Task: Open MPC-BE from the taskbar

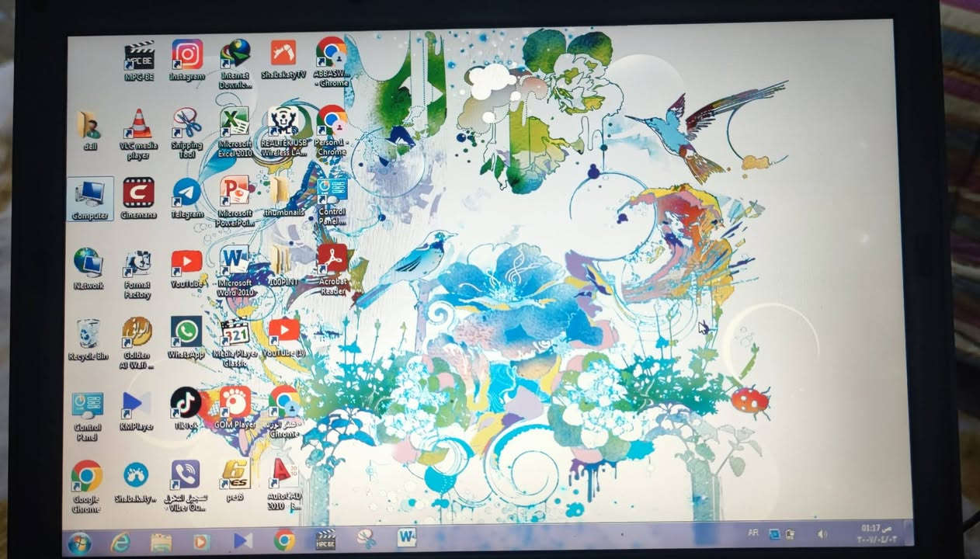Action: tap(325, 540)
